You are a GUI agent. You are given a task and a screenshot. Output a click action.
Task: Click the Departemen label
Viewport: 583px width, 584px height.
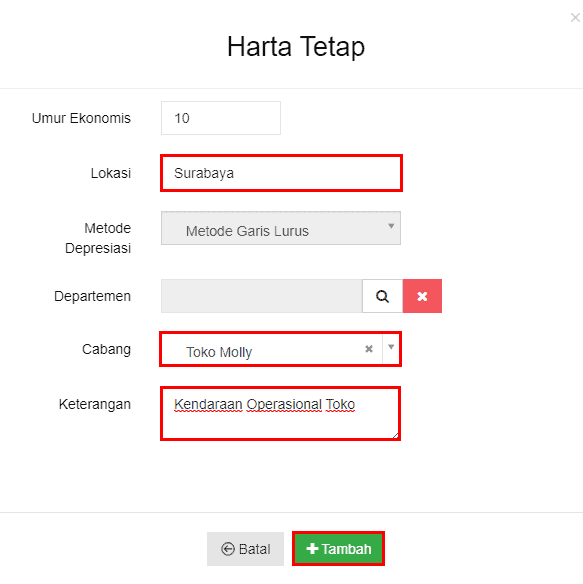(92, 296)
